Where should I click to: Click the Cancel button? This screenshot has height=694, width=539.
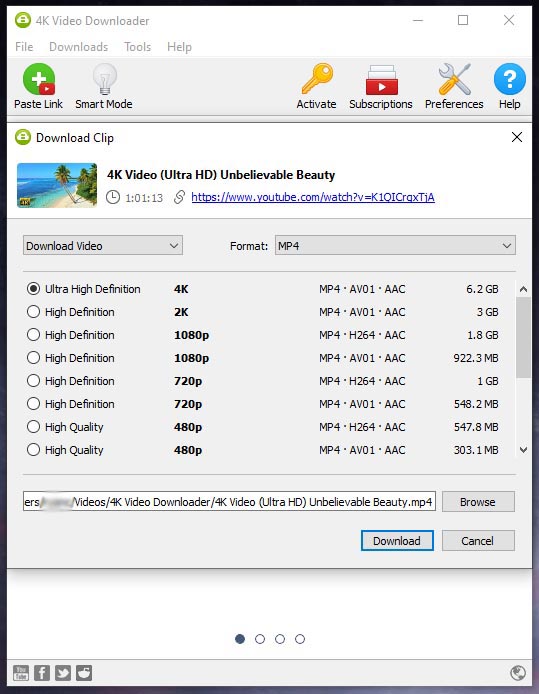(477, 541)
